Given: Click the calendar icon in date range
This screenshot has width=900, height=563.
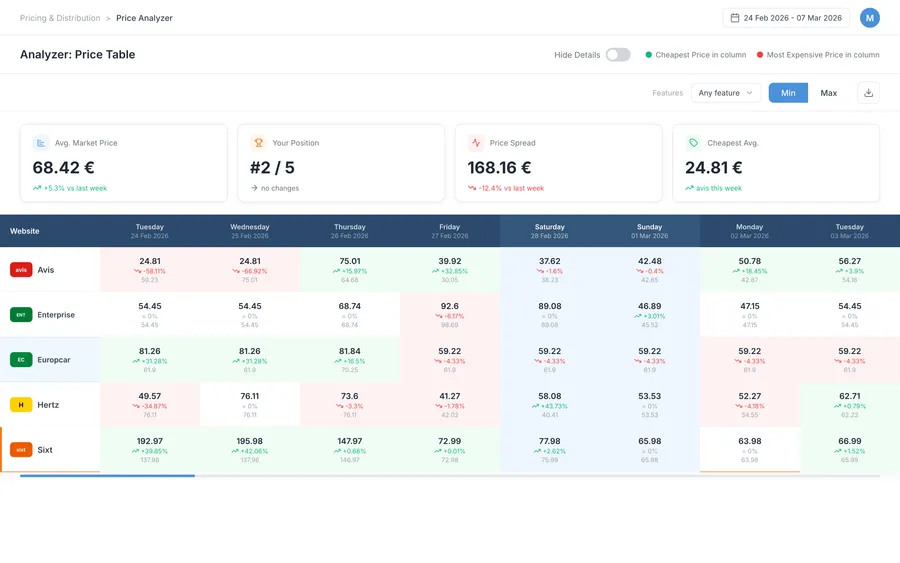Looking at the screenshot, I should tap(734, 18).
